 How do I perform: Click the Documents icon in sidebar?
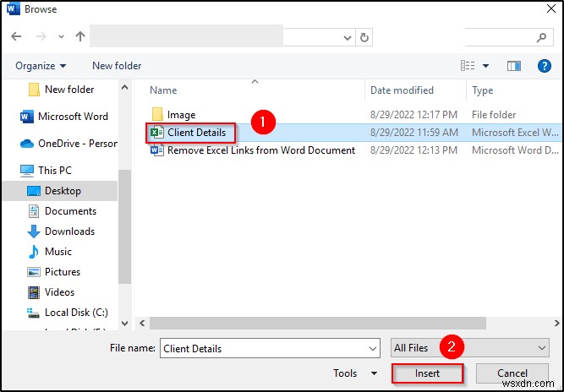click(34, 211)
